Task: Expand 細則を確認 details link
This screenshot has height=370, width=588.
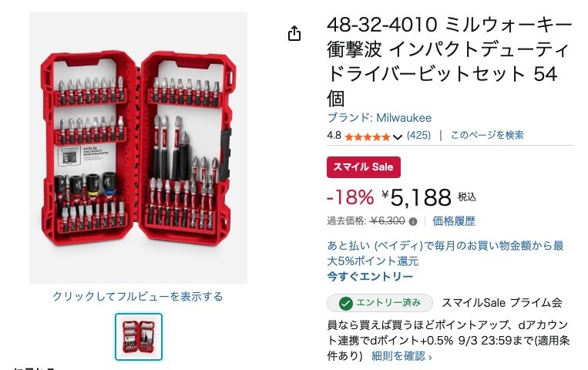Action: tap(402, 356)
